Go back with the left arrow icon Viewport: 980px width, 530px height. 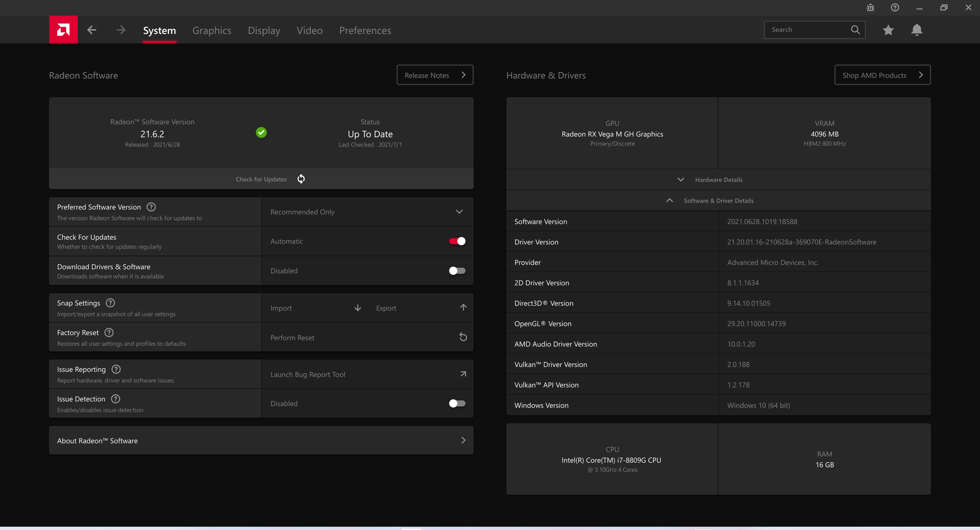(x=91, y=30)
